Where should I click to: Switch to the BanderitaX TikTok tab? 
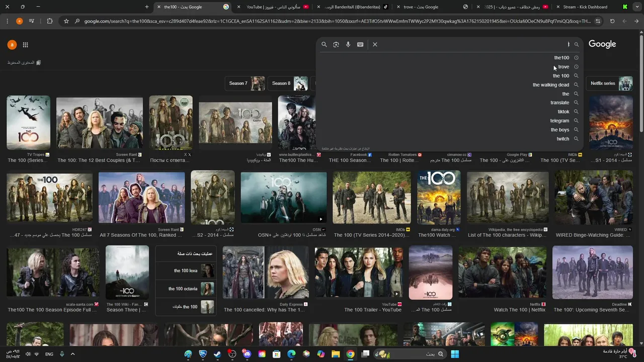click(x=352, y=7)
